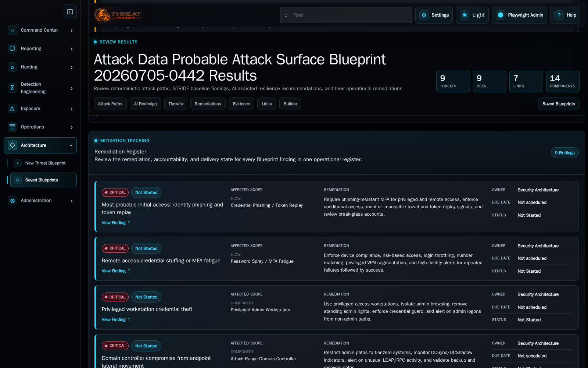Open the Playwright Admin user menu
Image resolution: width=588 pixels, height=368 pixels.
click(x=519, y=15)
